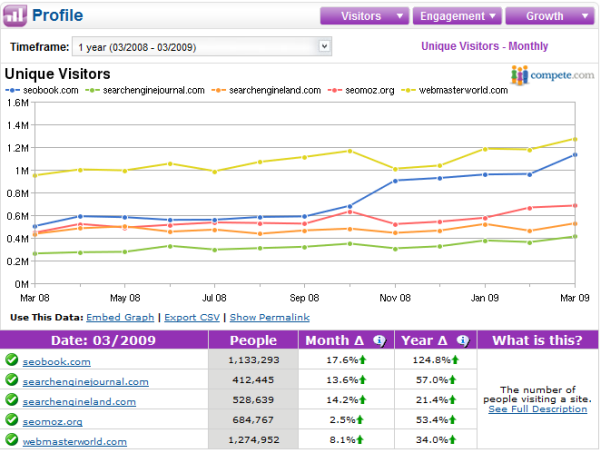The width and height of the screenshot is (600, 451).
Task: Click the yellow webmasterworld.com legend marker
Action: pyautogui.click(x=408, y=90)
